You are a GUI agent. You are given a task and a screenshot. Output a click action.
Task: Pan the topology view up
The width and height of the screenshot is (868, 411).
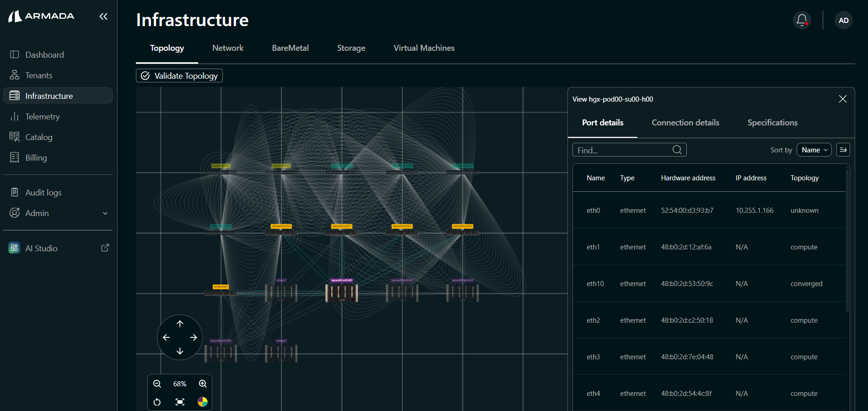pyautogui.click(x=180, y=324)
